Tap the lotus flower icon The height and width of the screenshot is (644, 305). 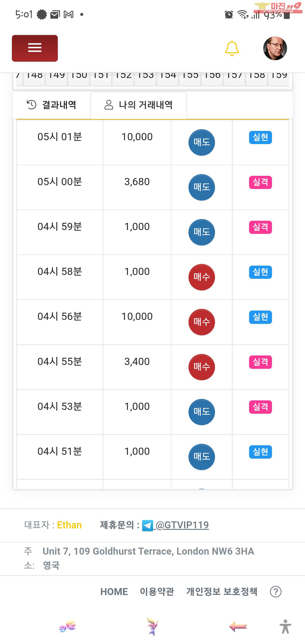pyautogui.click(x=68, y=626)
